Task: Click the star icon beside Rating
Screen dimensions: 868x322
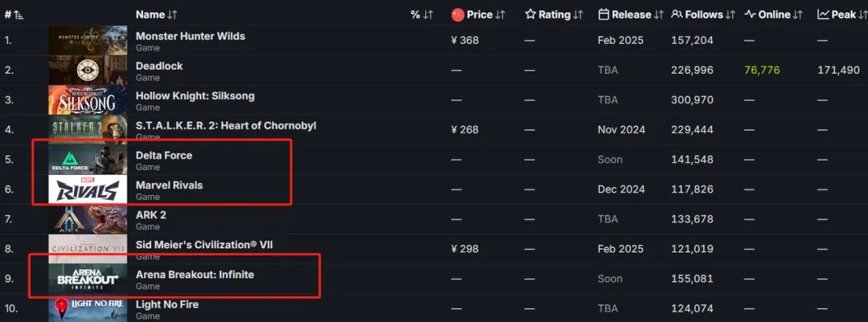Action: pyautogui.click(x=530, y=14)
